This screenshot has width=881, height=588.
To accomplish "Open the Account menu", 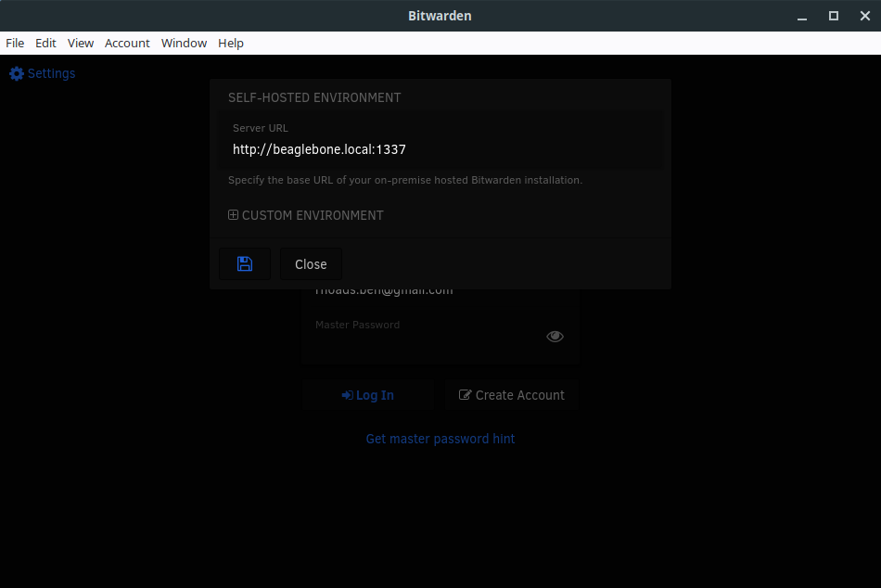I will coord(127,44).
